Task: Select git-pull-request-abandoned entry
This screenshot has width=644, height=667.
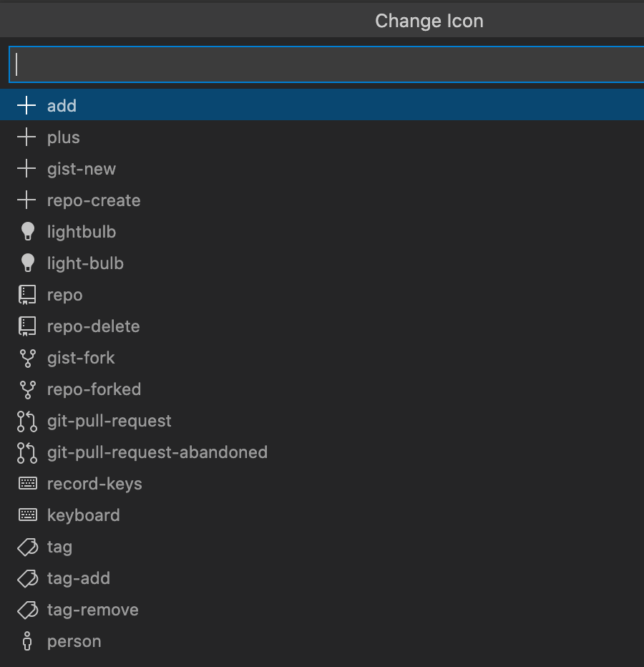Action: click(x=157, y=452)
